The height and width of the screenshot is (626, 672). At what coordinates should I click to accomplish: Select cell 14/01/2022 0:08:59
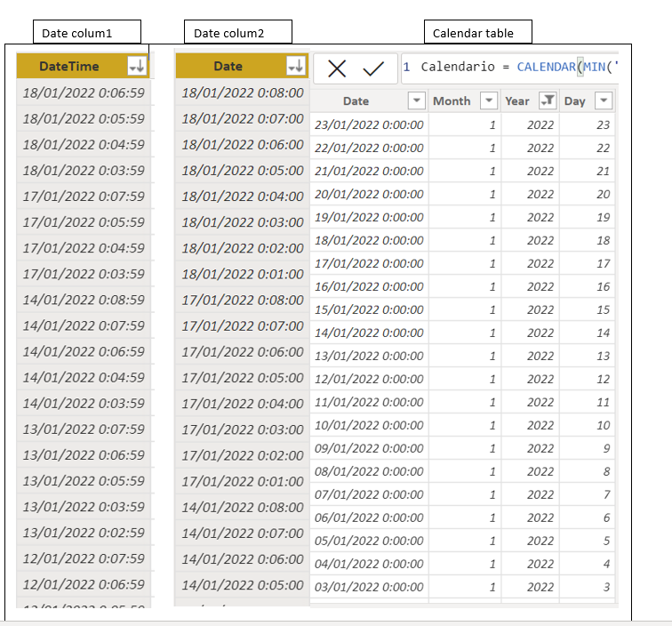click(x=84, y=300)
